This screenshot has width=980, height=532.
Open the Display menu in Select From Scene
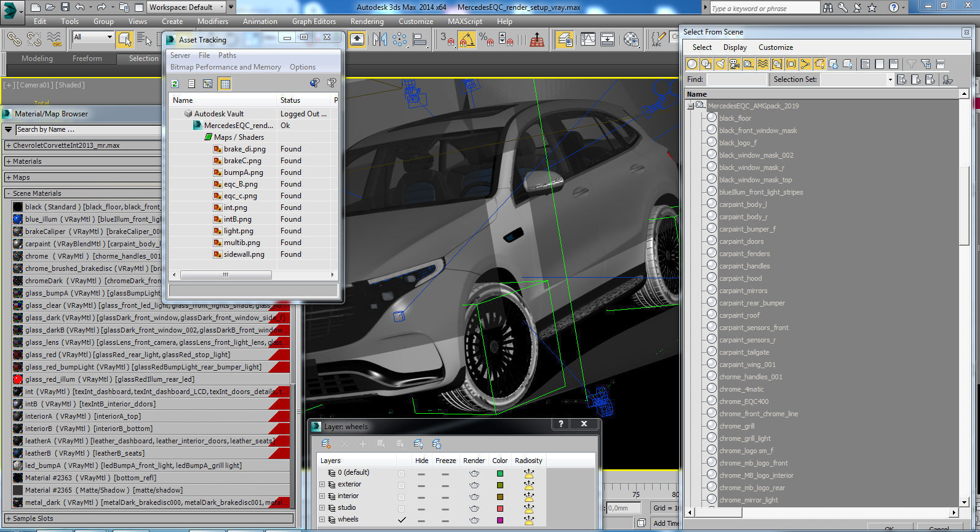(735, 47)
